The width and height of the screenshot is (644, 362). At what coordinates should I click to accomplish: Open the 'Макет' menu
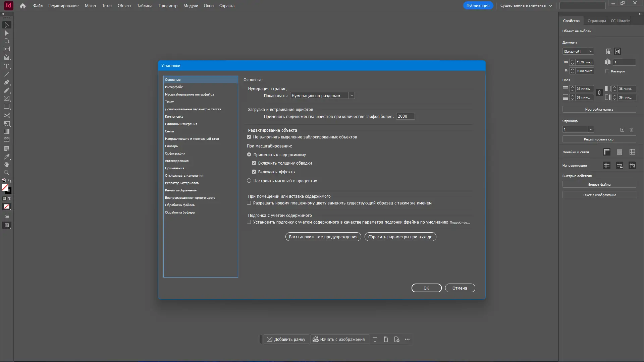pos(90,6)
